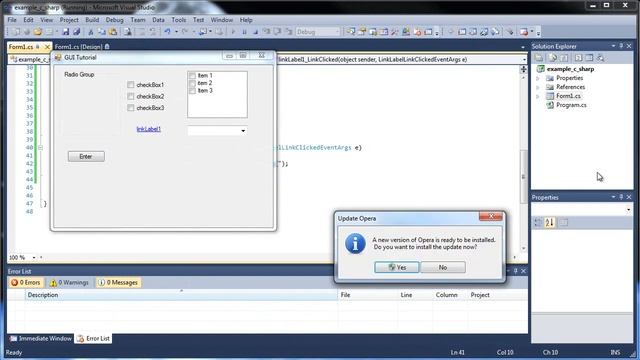Click the Open File folder toolbar icon
The height and width of the screenshot is (360, 640).
[38, 32]
